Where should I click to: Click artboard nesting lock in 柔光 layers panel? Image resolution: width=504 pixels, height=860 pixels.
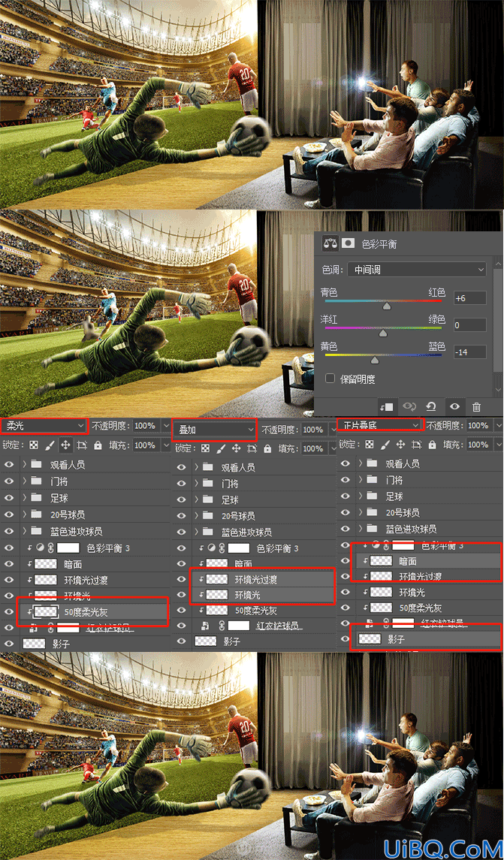82,445
